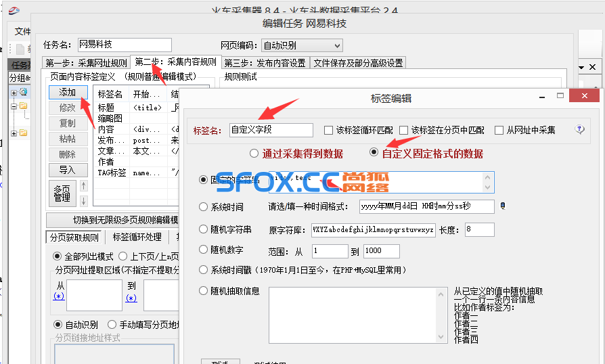Click the time format field showing yyyy年MM月dd日
The height and width of the screenshot is (364, 605).
click(426, 206)
